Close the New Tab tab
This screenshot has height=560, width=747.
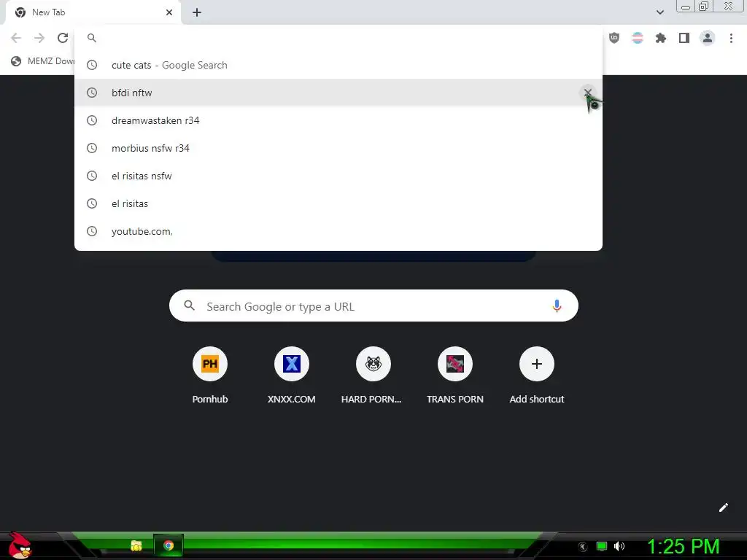click(169, 12)
